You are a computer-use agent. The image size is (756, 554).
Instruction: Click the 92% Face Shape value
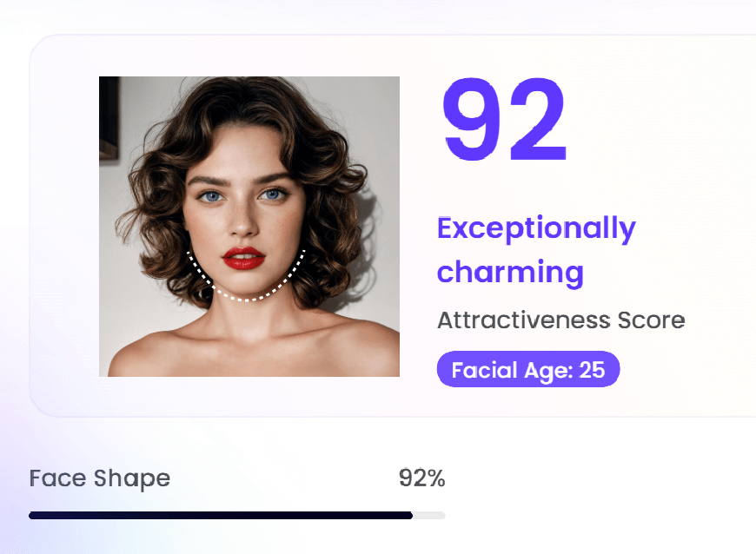(421, 478)
